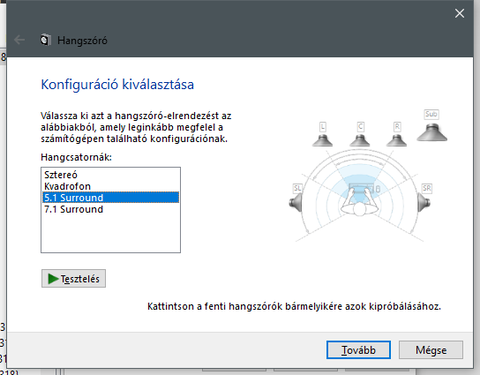Select 5.1 Surround configuration
Viewport: 480px width, 375px height.
[x=111, y=197]
